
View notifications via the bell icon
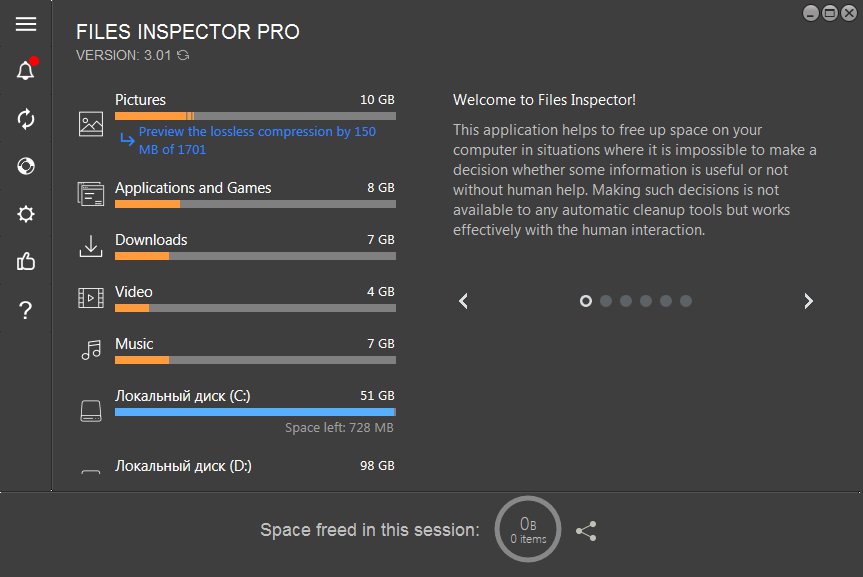(25, 70)
